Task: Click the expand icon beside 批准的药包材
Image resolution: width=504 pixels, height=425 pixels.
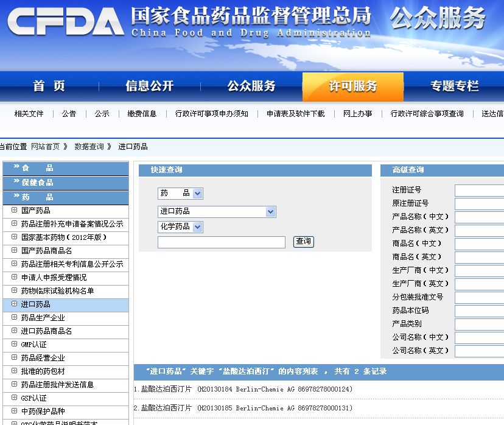Action: click(14, 371)
